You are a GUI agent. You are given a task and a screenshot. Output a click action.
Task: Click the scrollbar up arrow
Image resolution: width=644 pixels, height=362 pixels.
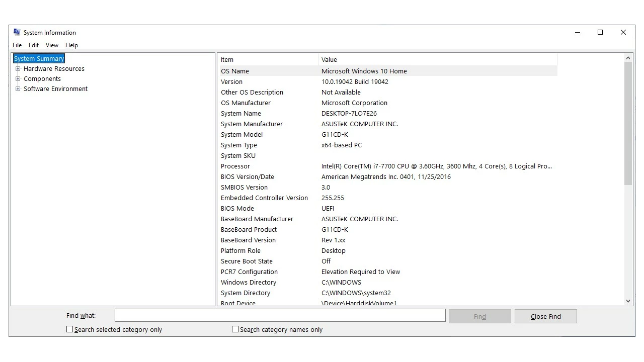tap(628, 58)
